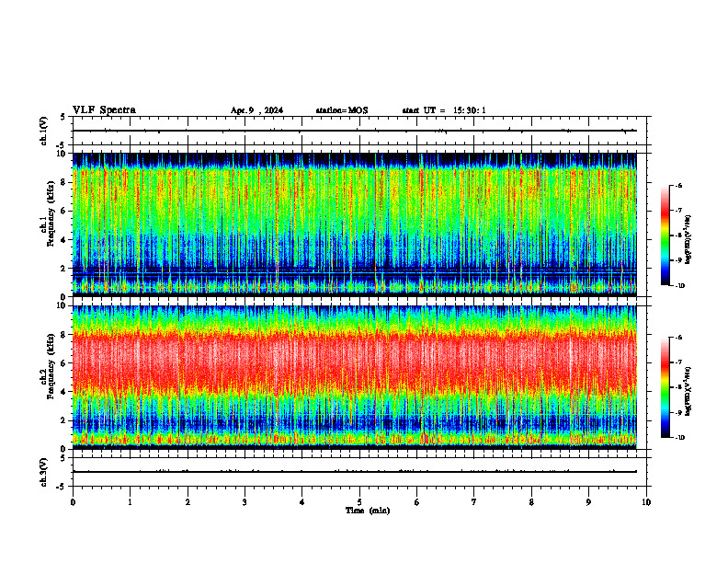Click the ch.1 spectrogram panel
The height and width of the screenshot is (563, 728).
click(355, 224)
